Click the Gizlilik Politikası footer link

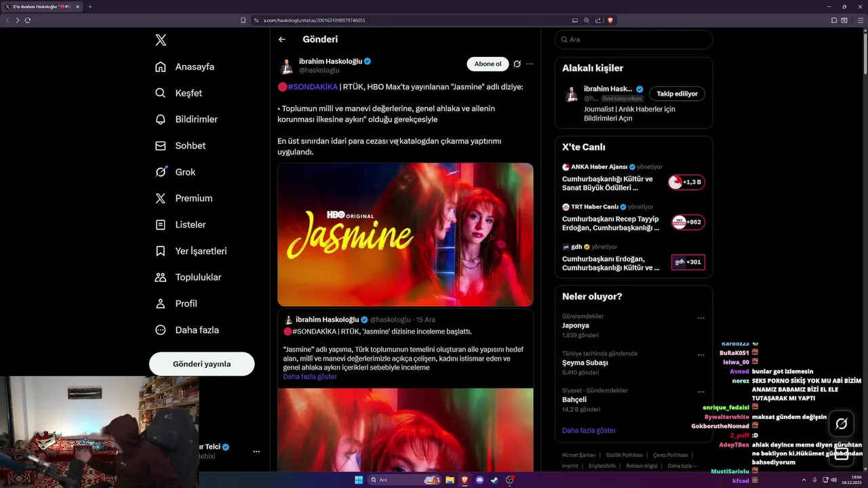point(624,455)
